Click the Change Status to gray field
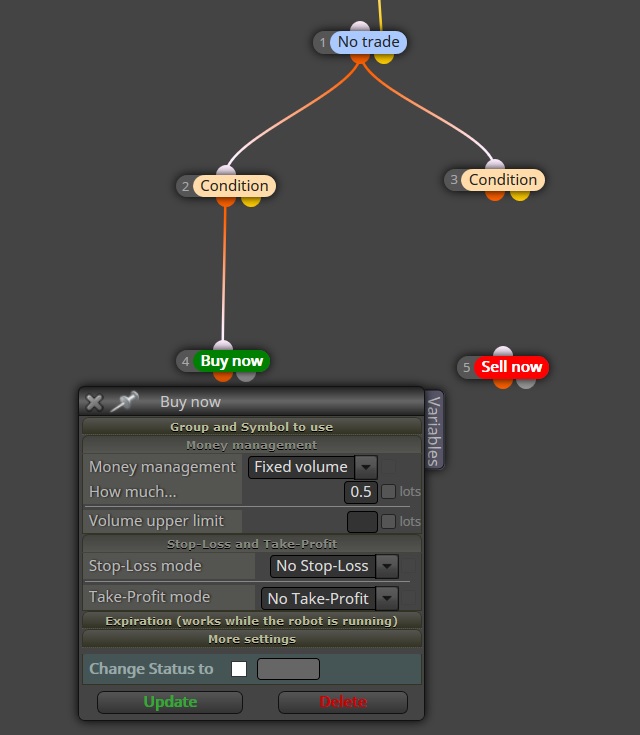 click(x=288, y=669)
